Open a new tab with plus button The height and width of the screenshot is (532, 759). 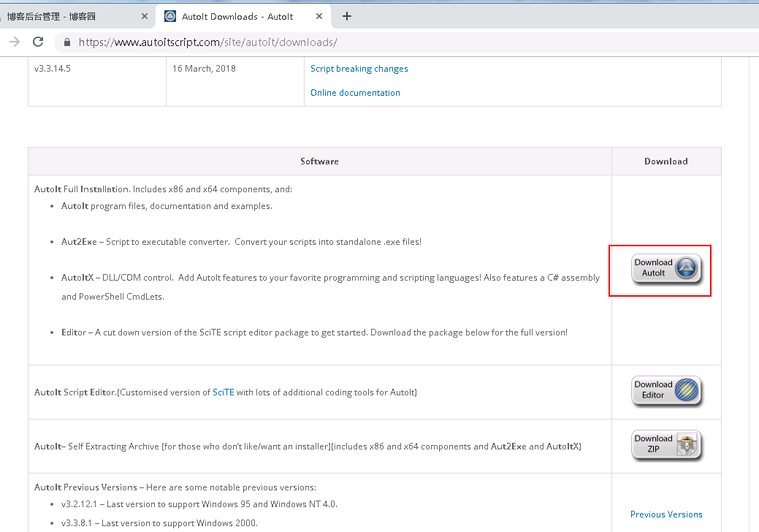[x=347, y=16]
